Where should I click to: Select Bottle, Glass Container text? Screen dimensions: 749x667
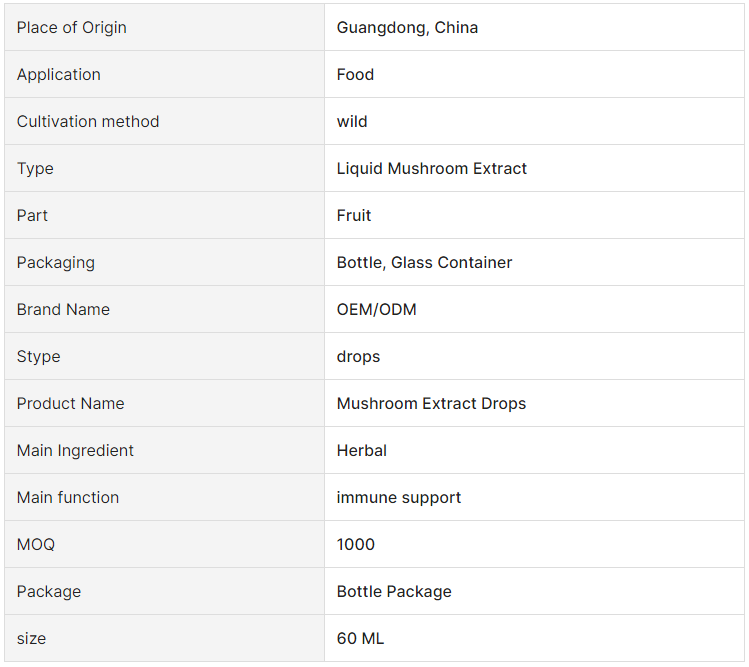tap(424, 262)
